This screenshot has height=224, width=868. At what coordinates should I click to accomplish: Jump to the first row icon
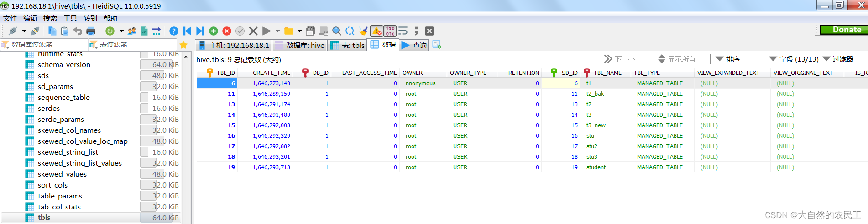pos(187,31)
